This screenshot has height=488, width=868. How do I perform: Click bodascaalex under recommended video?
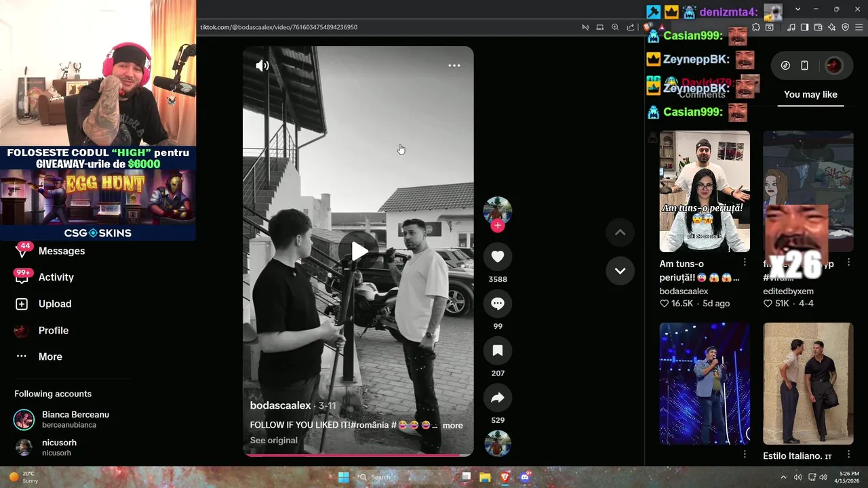684,291
